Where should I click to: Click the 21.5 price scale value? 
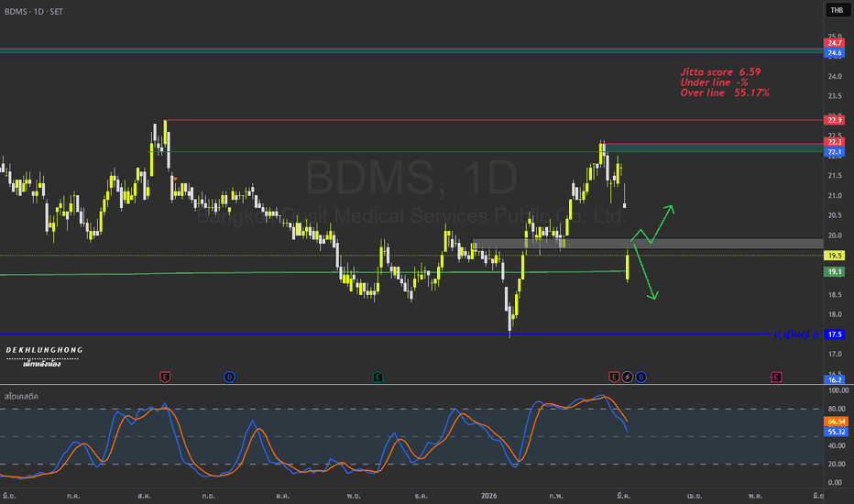(835, 175)
